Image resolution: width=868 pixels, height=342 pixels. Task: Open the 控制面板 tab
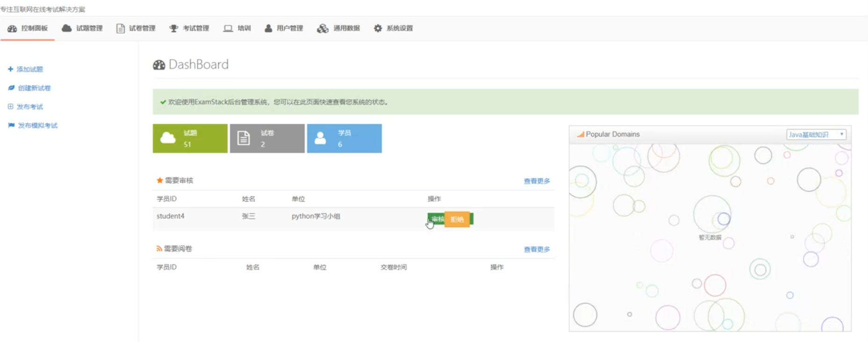pyautogui.click(x=28, y=29)
